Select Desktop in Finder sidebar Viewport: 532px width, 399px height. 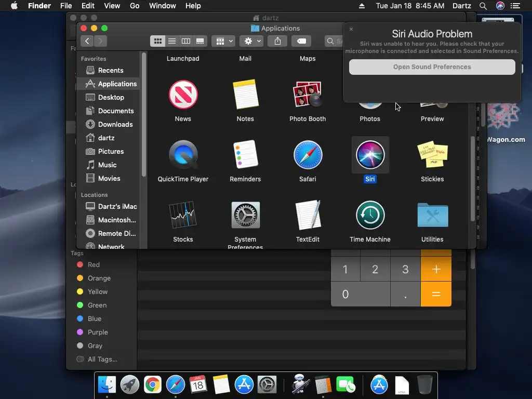click(x=108, y=97)
